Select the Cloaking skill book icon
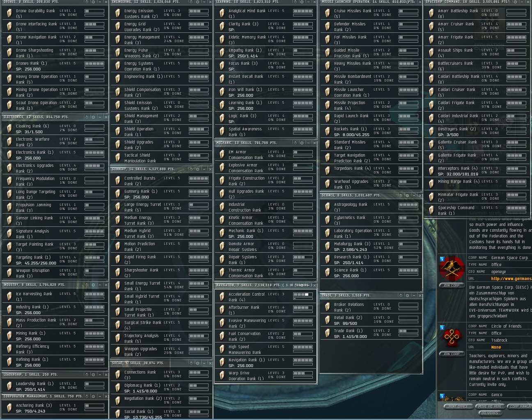The width and height of the screenshot is (532, 420). (9, 129)
